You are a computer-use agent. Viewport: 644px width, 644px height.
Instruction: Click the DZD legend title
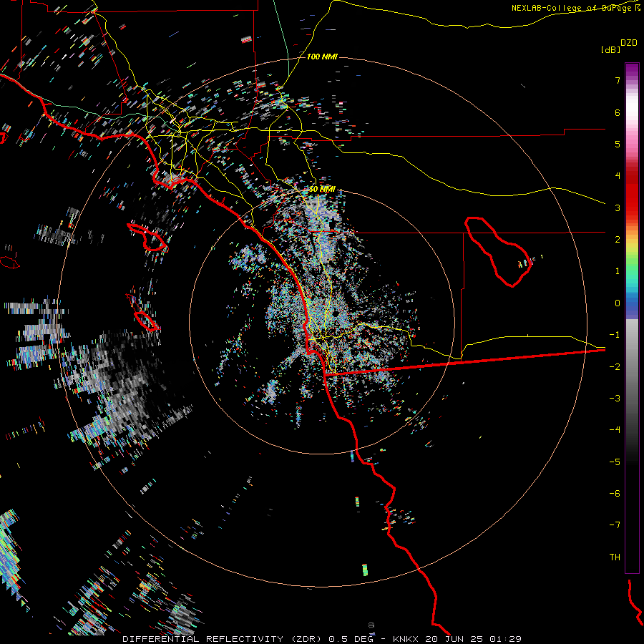click(x=629, y=43)
